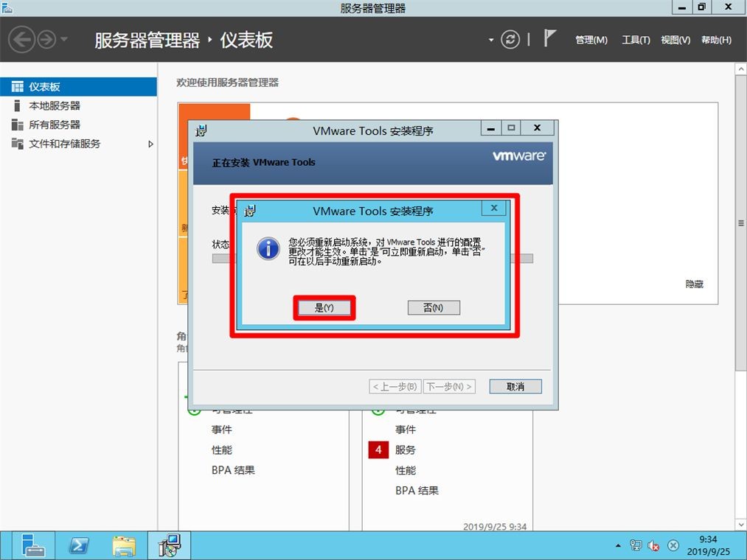Click the muted volume icon in the tray
The height and width of the screenshot is (560, 747).
coord(654,546)
